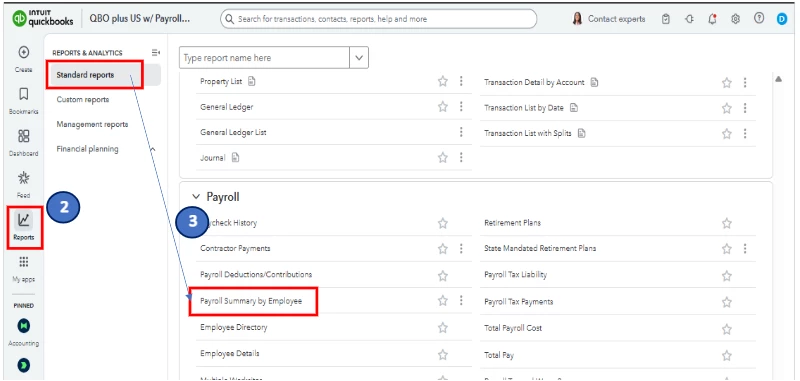Star the Payroll Tax Liability report
The width and height of the screenshot is (800, 381).
pos(727,276)
